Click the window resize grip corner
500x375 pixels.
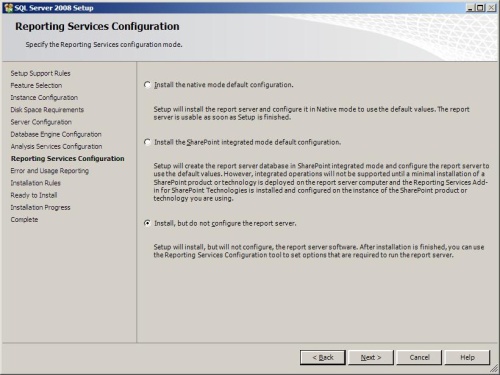coord(494,369)
